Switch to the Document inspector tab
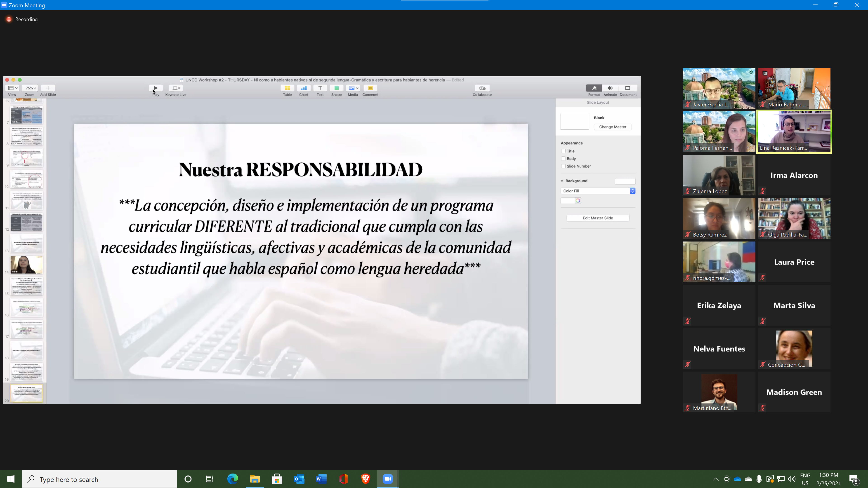Image resolution: width=868 pixels, height=488 pixels. 628,88
